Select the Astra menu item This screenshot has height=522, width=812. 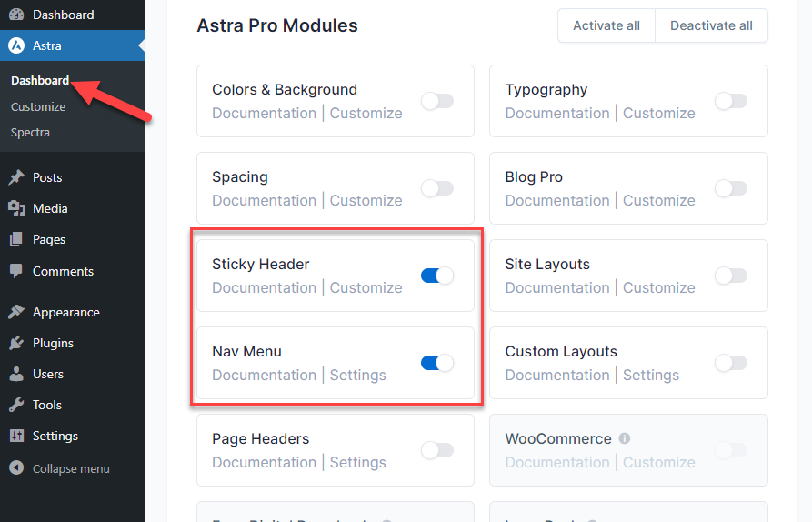pos(73,45)
